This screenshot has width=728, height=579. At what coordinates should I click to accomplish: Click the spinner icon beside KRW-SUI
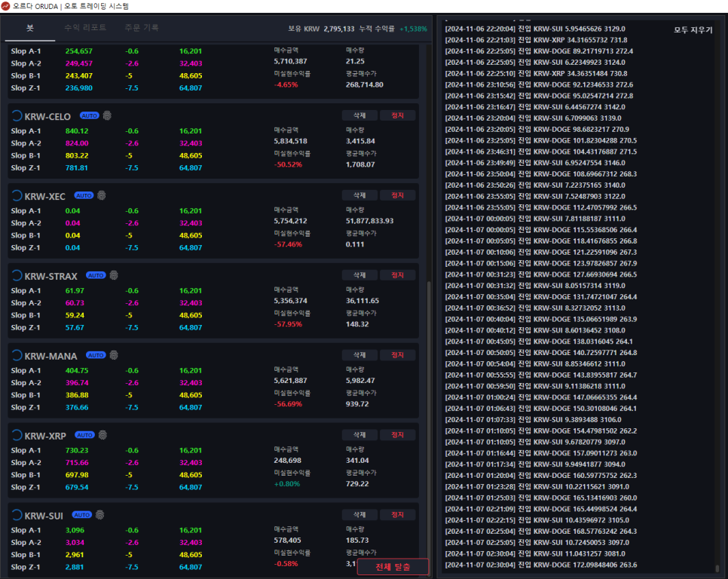(17, 516)
